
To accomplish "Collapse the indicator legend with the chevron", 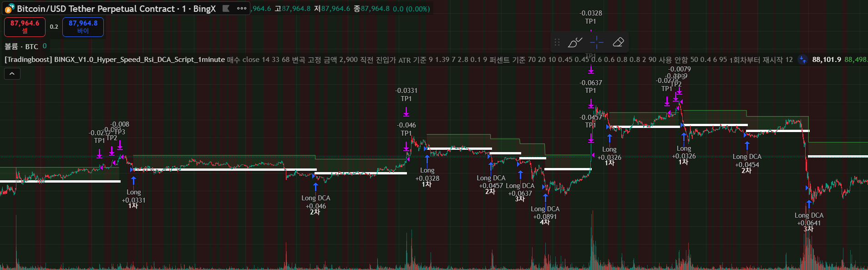I will pos(12,73).
